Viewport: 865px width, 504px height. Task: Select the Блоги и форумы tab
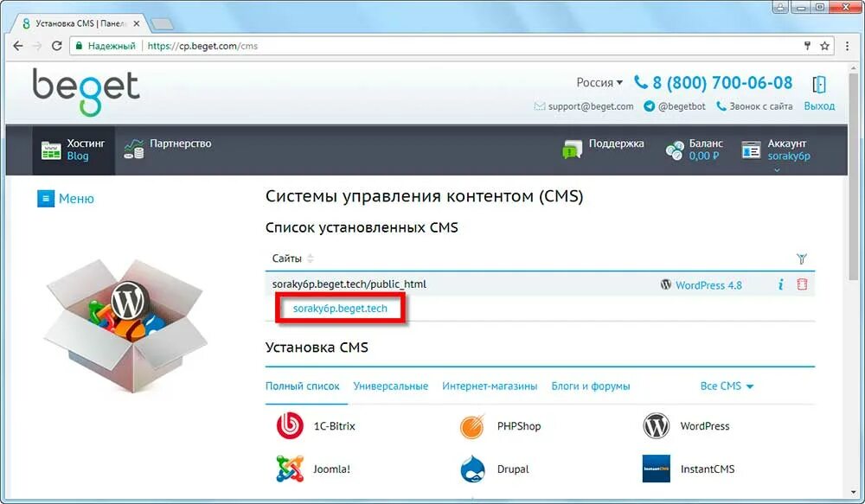pyautogui.click(x=590, y=386)
